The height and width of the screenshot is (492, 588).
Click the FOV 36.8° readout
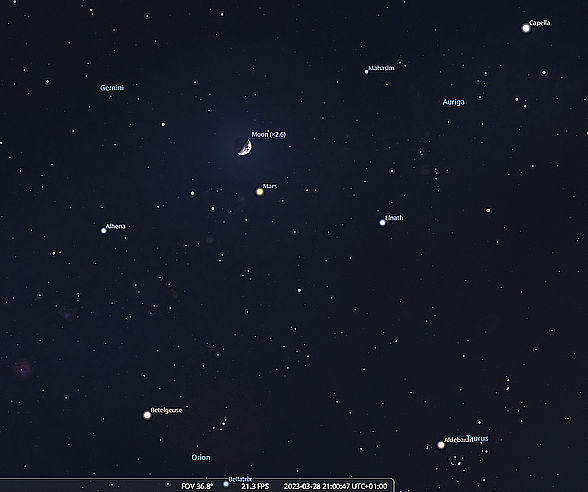(x=197, y=486)
